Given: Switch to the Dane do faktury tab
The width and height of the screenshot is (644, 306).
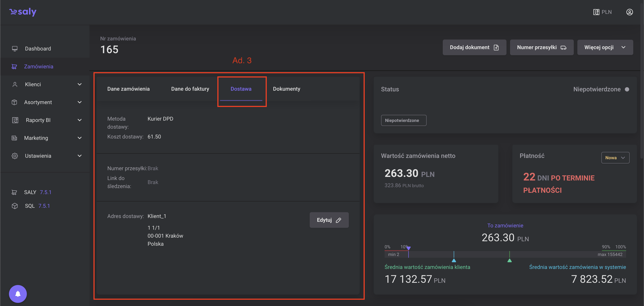Looking at the screenshot, I should (x=190, y=89).
